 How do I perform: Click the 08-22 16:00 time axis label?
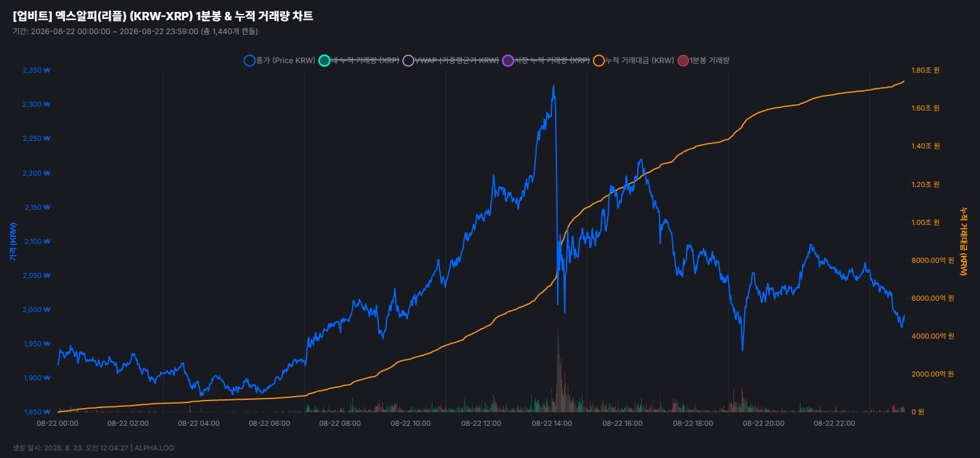(622, 423)
